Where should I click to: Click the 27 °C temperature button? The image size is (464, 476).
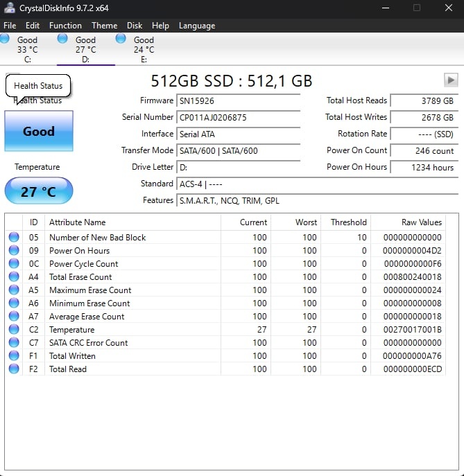point(39,191)
